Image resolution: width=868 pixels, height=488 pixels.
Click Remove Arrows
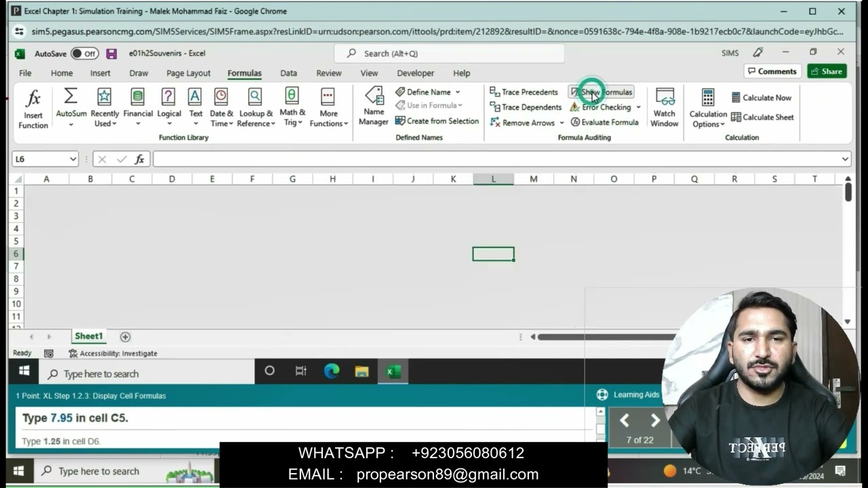(x=522, y=123)
